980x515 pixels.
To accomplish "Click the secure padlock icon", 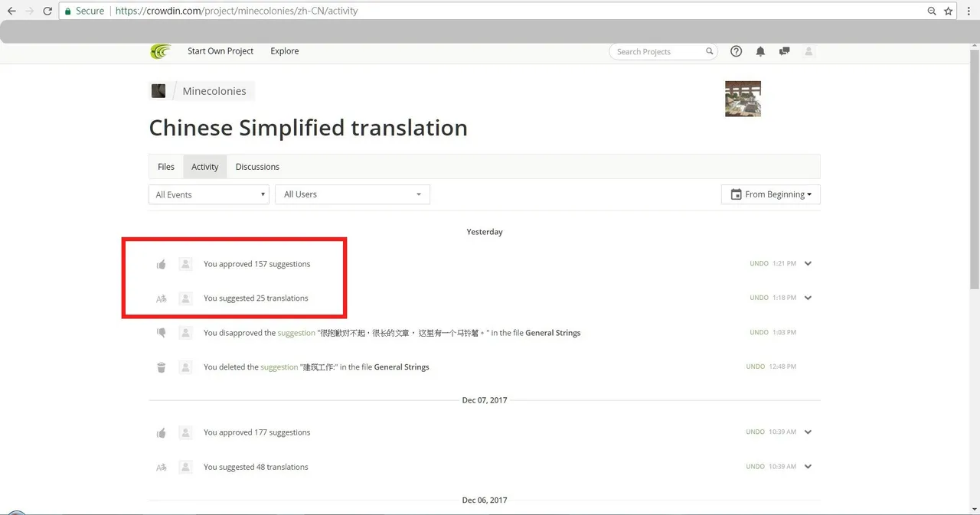I will click(x=67, y=11).
